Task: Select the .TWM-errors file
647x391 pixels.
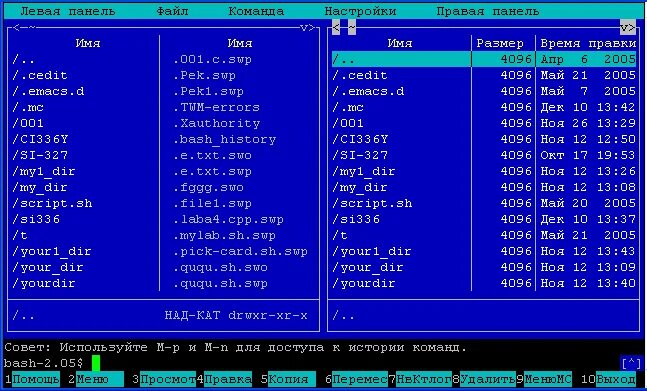Action: click(x=216, y=107)
